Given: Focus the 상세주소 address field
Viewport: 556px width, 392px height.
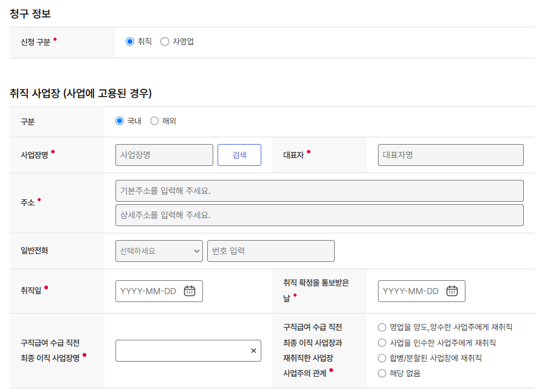Looking at the screenshot, I should coord(320,215).
